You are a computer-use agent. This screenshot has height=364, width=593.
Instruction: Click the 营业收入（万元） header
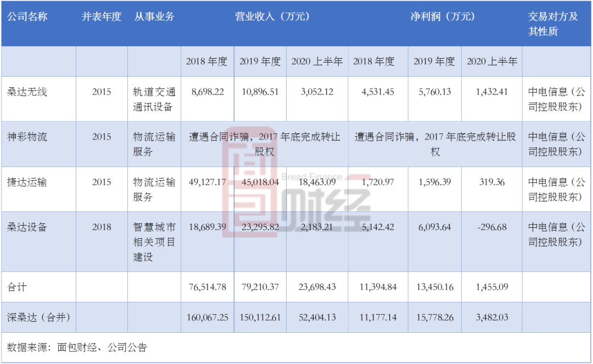[x=273, y=16]
